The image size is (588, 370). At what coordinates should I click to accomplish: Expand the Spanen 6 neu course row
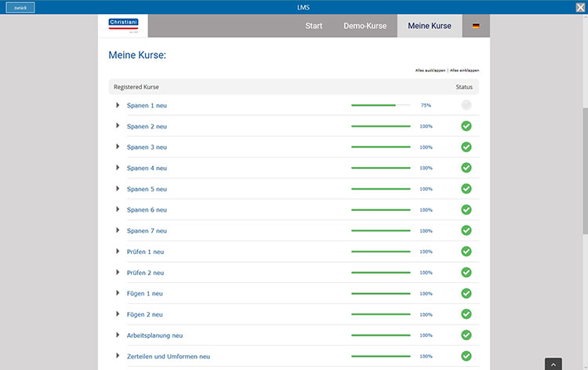pos(118,209)
